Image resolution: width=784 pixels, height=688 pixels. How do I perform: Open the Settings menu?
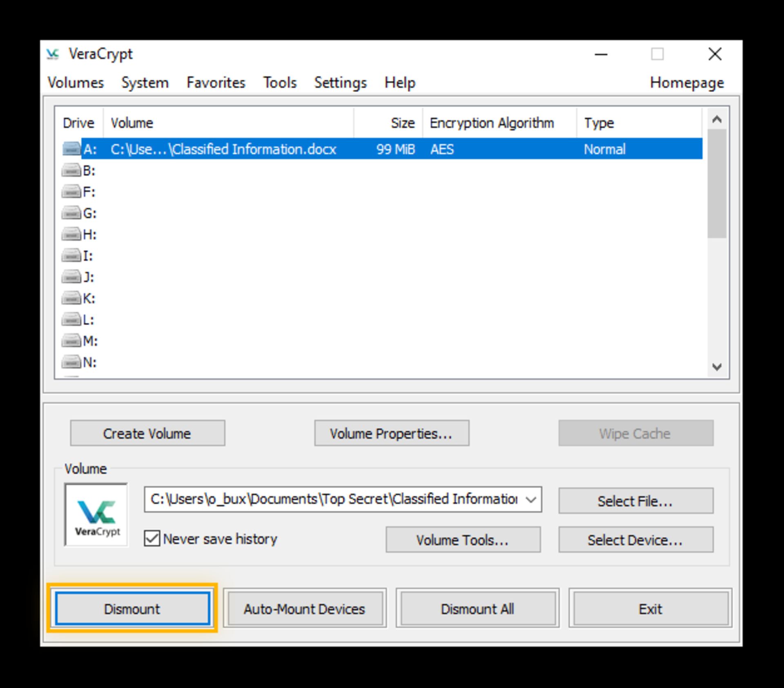pyautogui.click(x=341, y=83)
